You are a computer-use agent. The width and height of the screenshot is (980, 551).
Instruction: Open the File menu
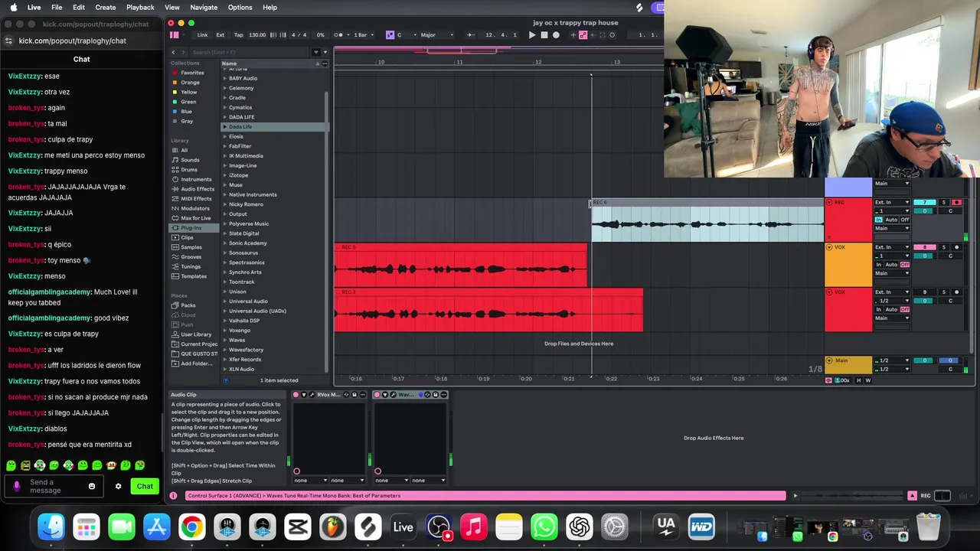(x=57, y=7)
